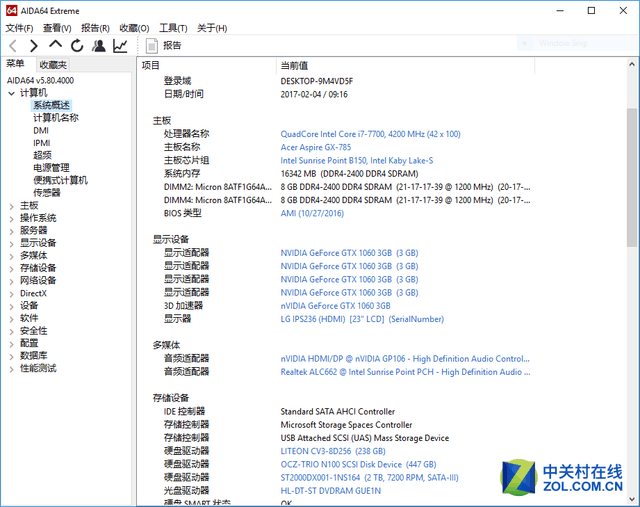
Task: Select 电源管理 in the tree
Action: coord(51,168)
